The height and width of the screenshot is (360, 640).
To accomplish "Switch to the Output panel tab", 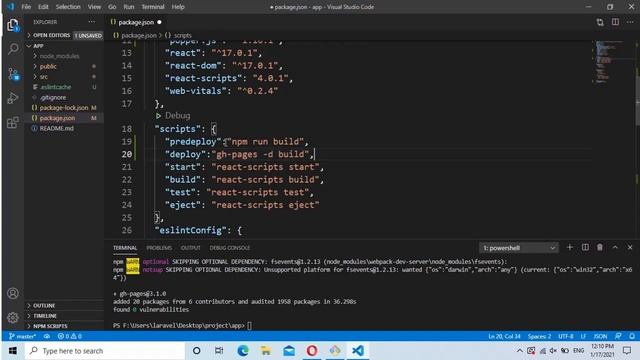I will 191,248.
